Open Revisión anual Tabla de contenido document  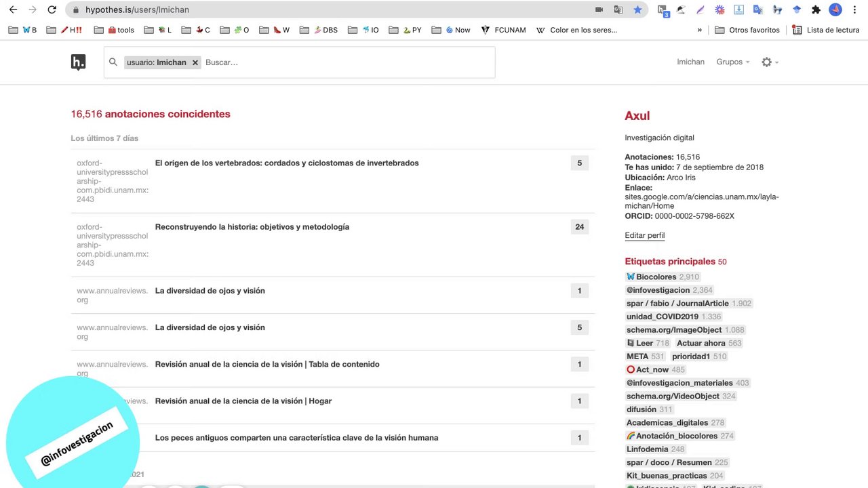coord(267,364)
